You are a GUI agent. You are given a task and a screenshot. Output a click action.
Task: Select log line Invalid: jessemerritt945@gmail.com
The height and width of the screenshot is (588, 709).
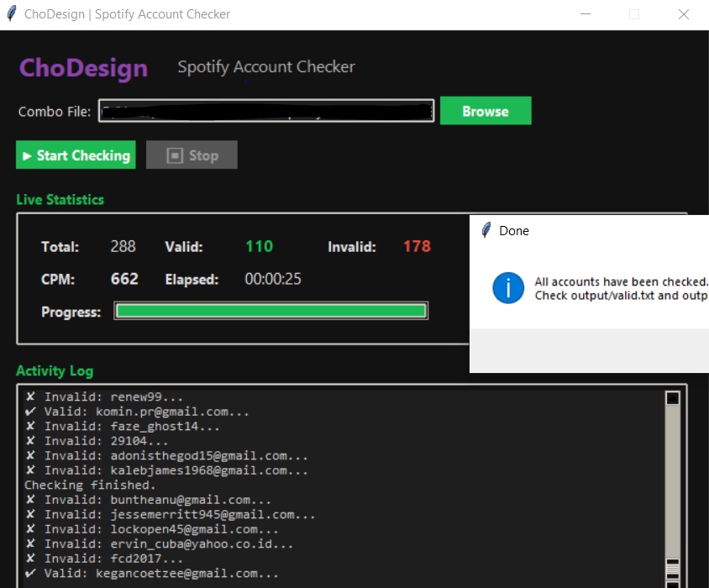170,515
